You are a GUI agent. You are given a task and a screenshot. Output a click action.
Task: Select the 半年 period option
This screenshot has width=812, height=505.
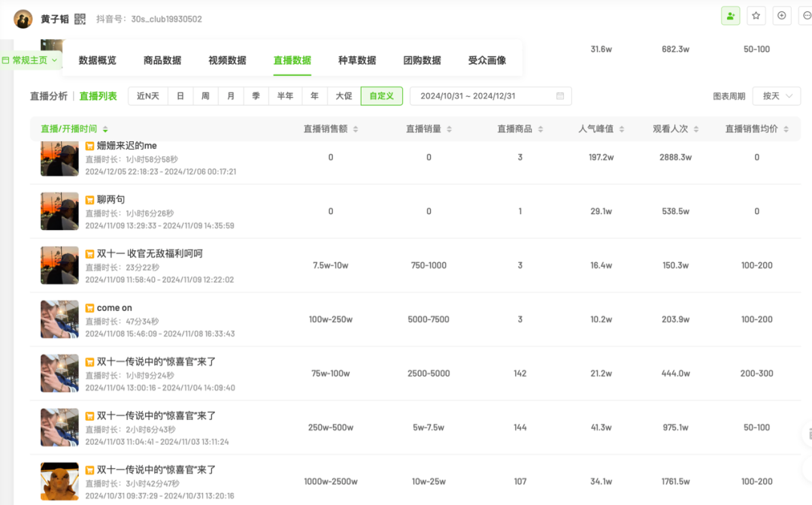[285, 96]
